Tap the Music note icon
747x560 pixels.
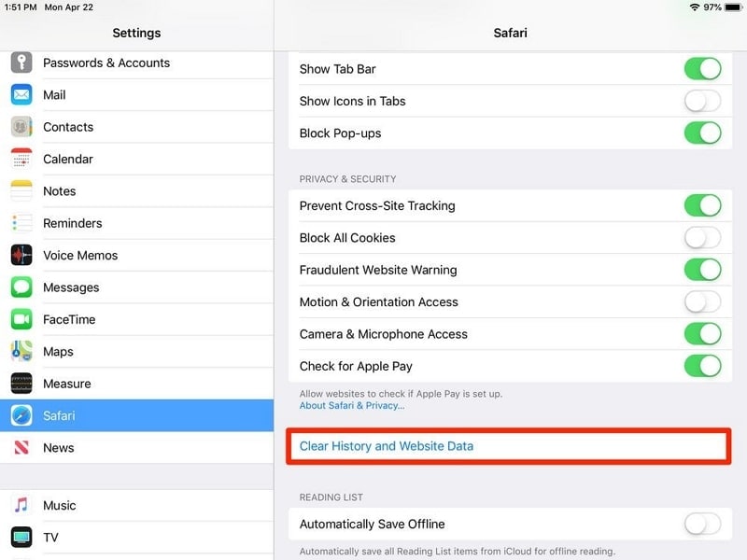coord(21,505)
